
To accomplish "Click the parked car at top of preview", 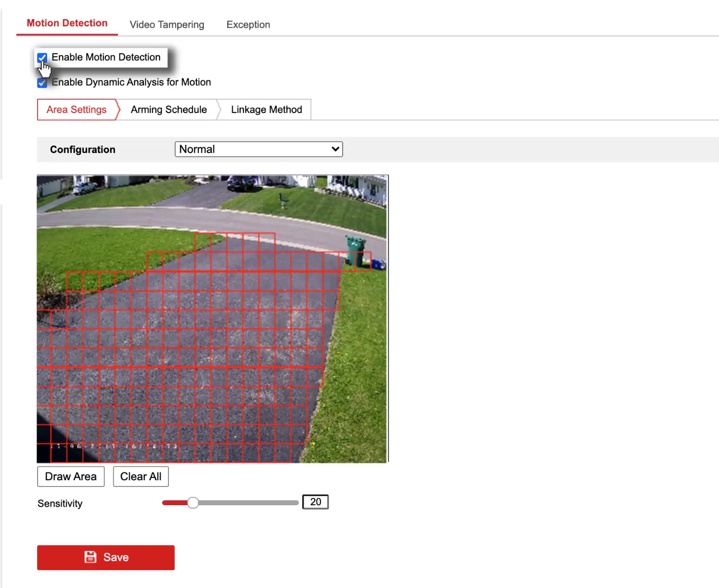I will click(x=242, y=183).
